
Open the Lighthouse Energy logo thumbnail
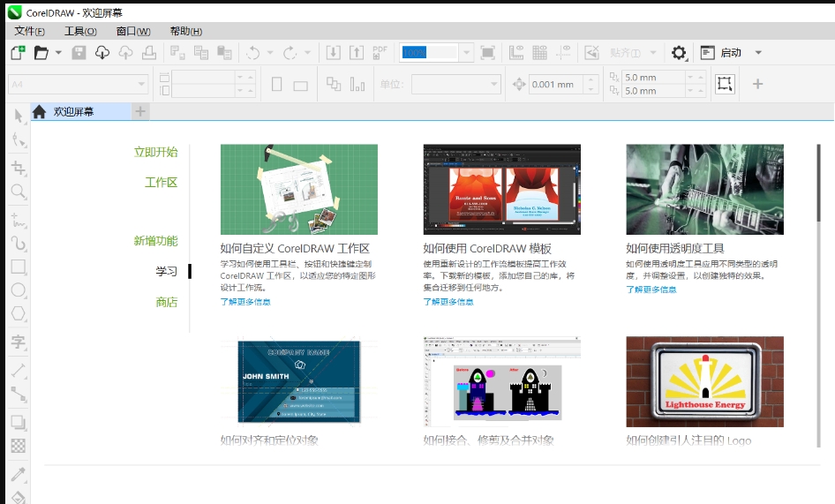pos(704,381)
